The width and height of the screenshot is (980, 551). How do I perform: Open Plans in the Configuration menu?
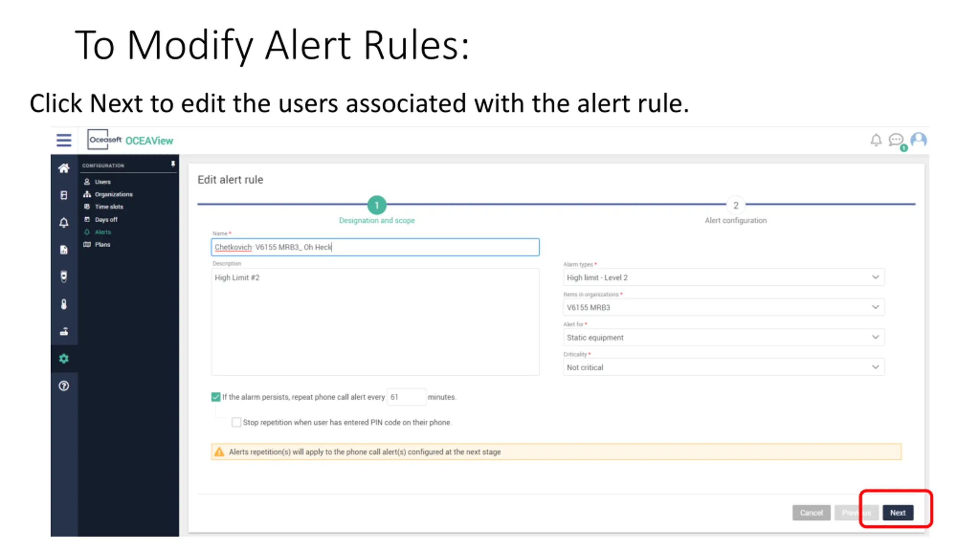click(x=97, y=245)
